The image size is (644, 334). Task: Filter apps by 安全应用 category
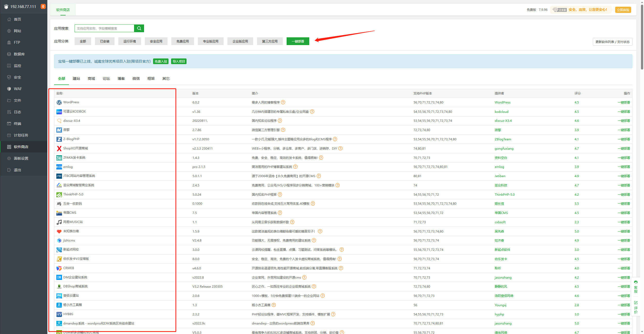coord(156,41)
